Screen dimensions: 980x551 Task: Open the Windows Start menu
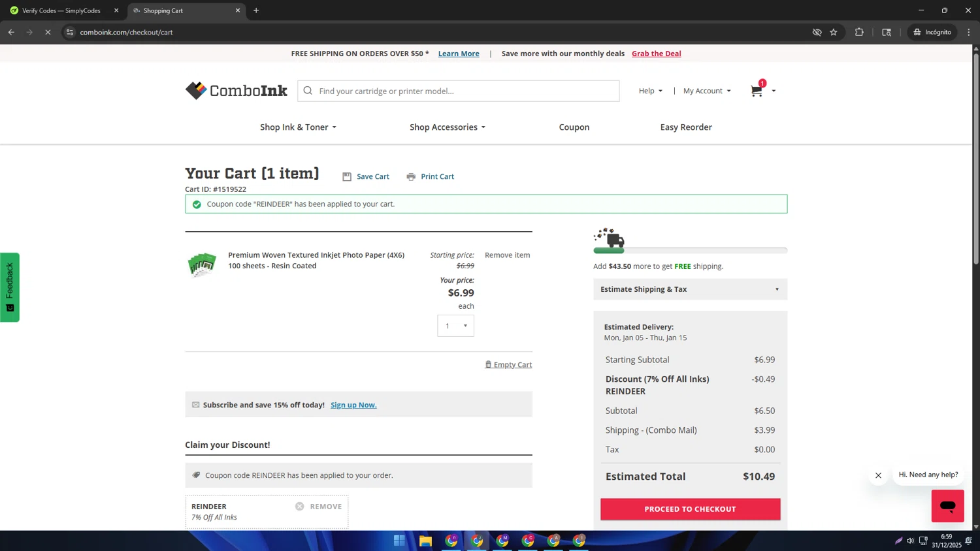click(x=399, y=541)
